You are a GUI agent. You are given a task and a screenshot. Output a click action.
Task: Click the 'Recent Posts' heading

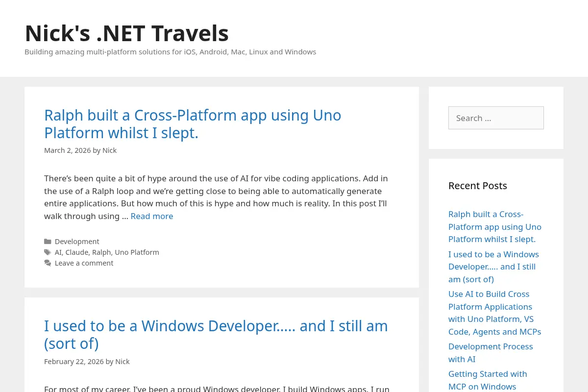[478, 186]
